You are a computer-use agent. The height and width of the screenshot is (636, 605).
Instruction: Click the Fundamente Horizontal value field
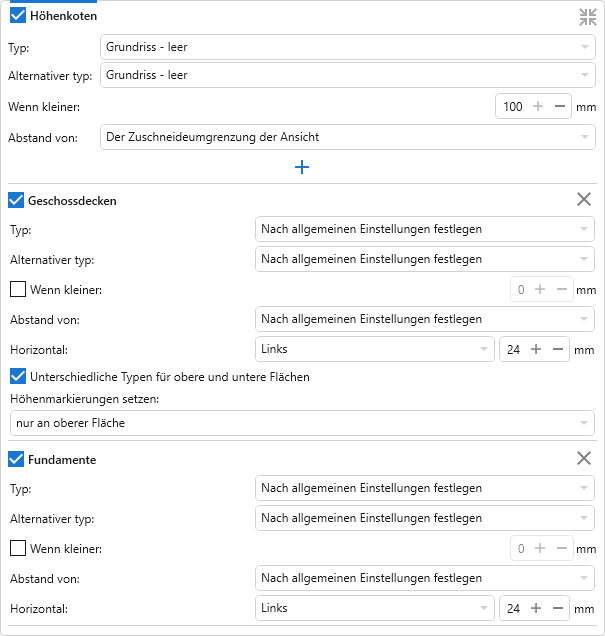[514, 608]
